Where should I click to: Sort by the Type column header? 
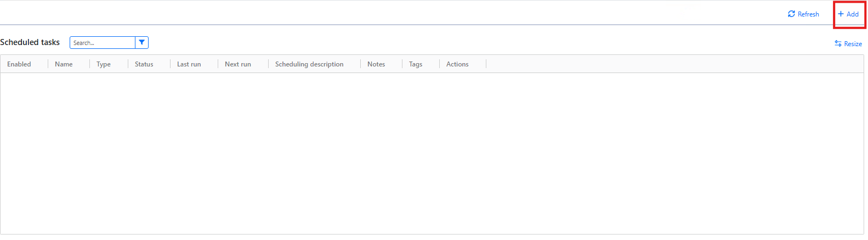(x=104, y=64)
